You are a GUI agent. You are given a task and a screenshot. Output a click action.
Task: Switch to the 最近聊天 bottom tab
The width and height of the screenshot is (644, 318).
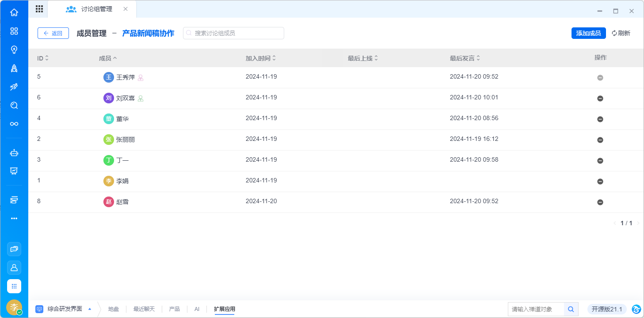(x=144, y=309)
